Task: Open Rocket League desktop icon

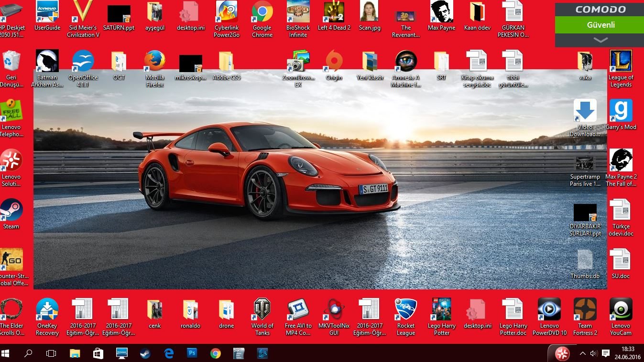Action: coord(406,317)
